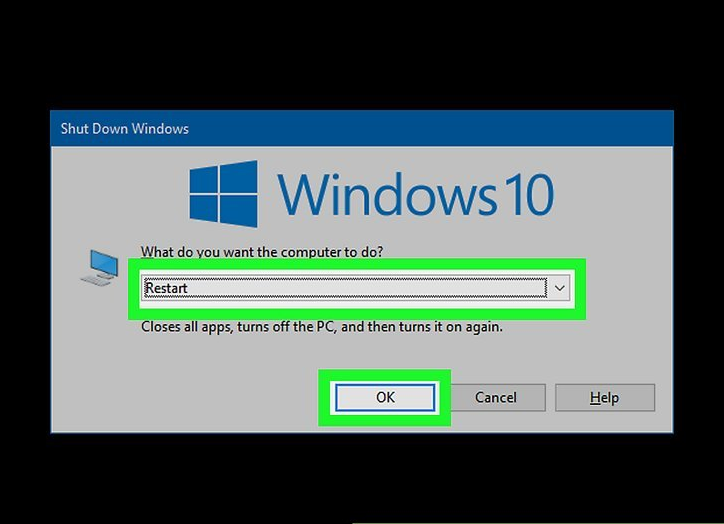Expand the Restart action dropdown arrow
Screen dimensions: 724x524
point(560,289)
